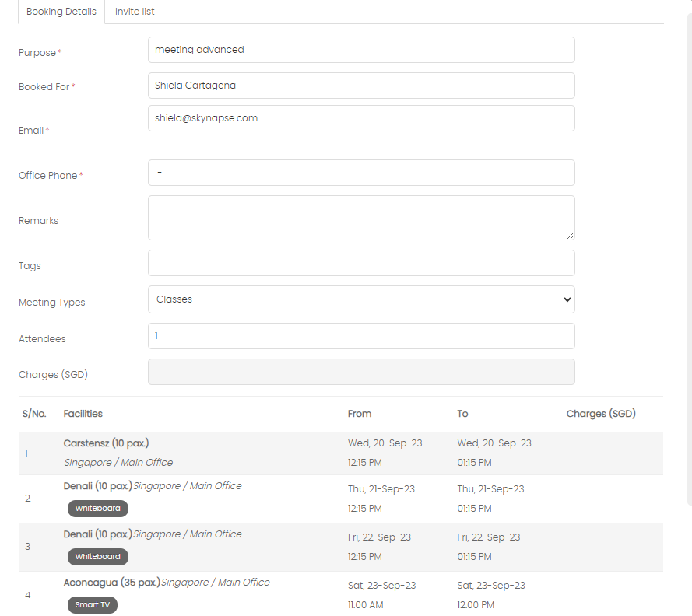Viewport: 692px width, 616px height.
Task: Click the Aconcagua (35 pax.) facility name
Action: [111, 582]
